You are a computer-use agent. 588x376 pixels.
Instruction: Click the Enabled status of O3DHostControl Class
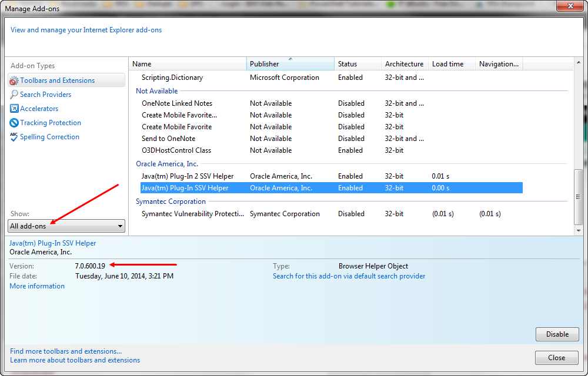tap(350, 150)
